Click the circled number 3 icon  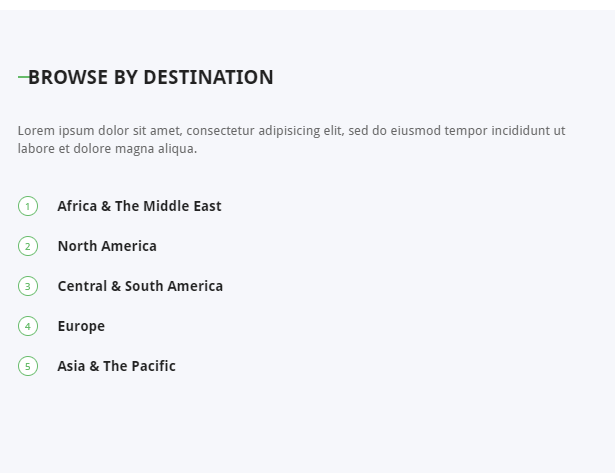28,286
